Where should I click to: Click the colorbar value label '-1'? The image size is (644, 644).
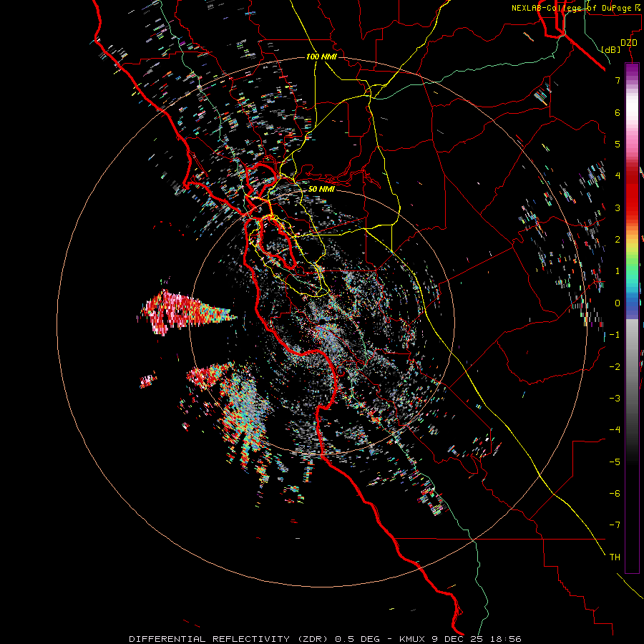point(615,335)
